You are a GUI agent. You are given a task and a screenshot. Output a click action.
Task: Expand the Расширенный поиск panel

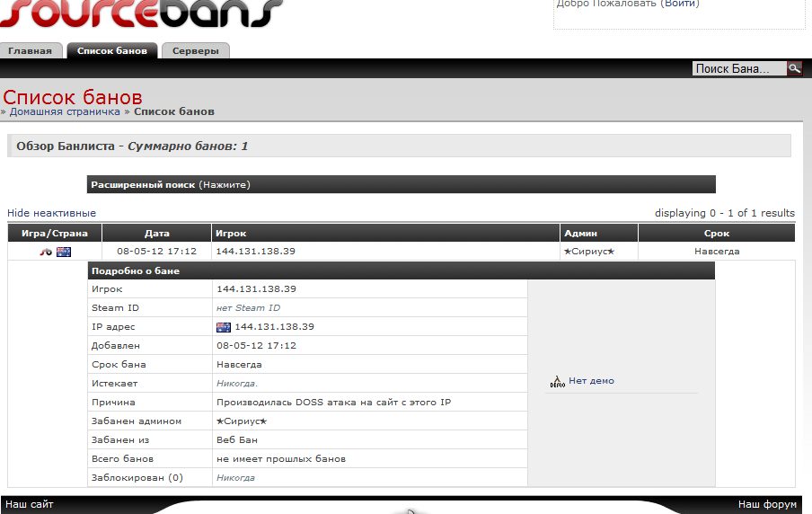402,184
